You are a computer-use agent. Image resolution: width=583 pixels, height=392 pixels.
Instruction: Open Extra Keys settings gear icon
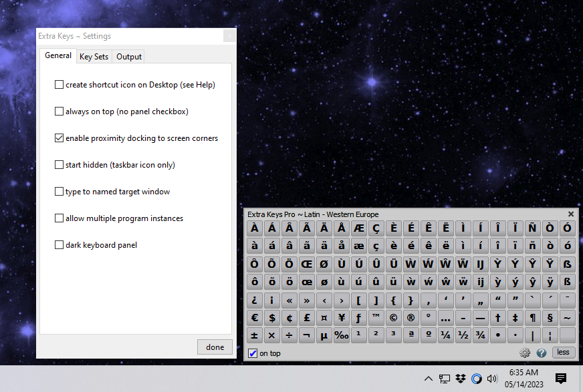pos(525,353)
